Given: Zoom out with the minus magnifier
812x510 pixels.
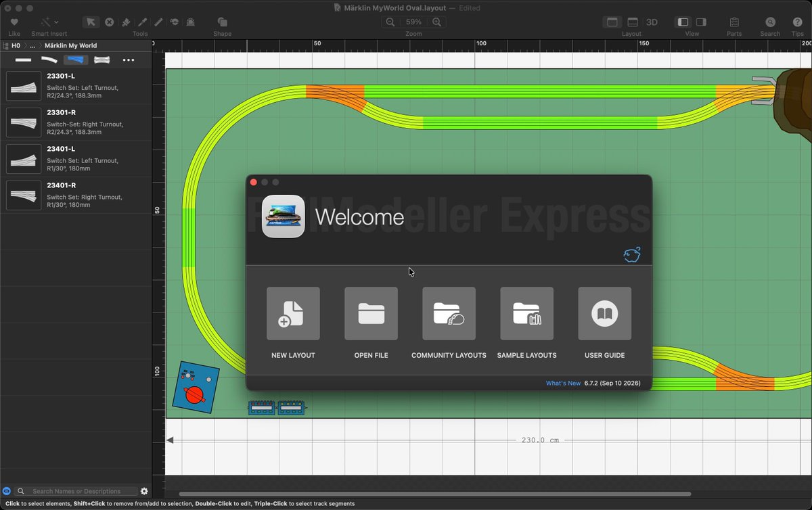Looking at the screenshot, I should coord(390,22).
